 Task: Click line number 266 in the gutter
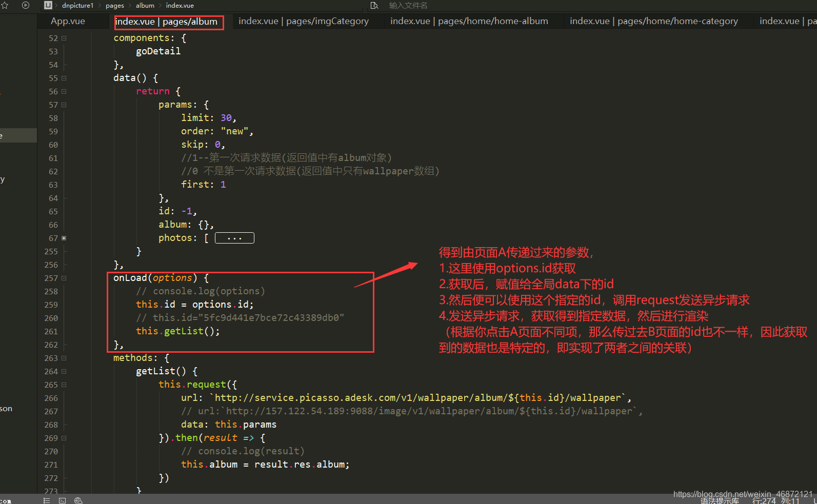[x=51, y=398]
